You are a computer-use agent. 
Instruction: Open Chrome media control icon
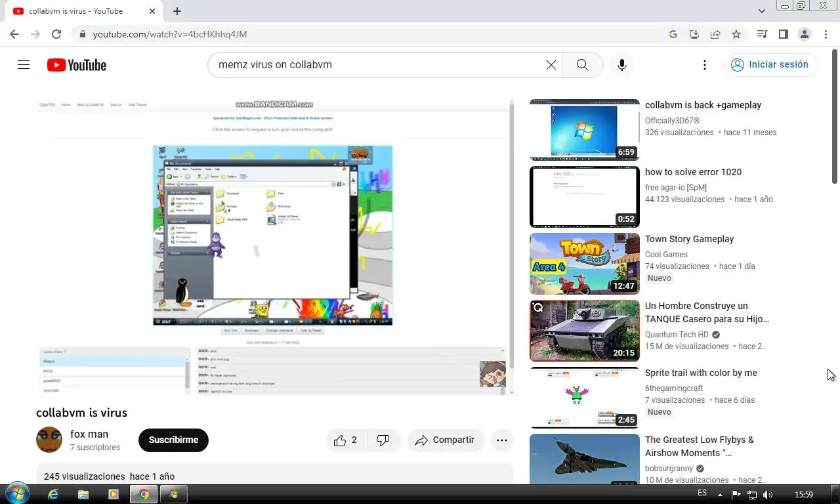762,34
